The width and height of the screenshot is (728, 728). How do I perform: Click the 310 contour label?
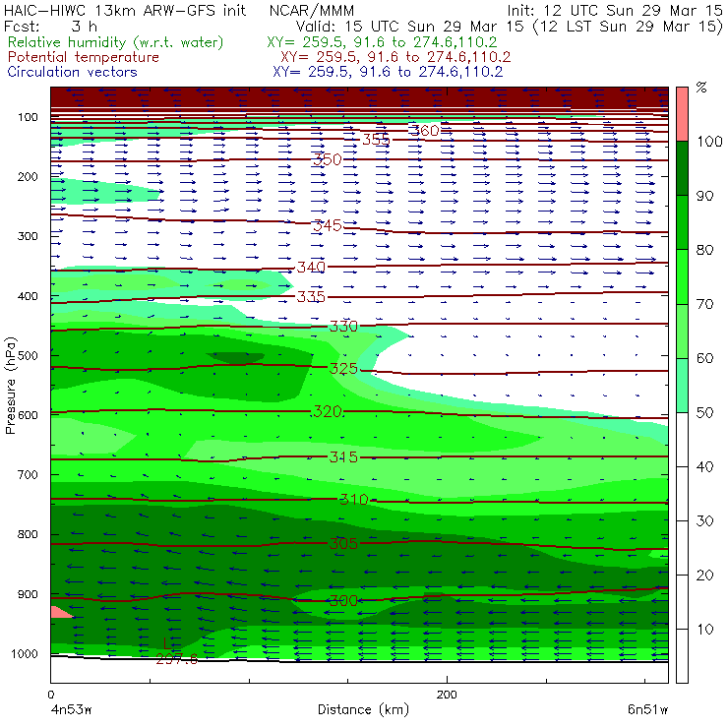pos(354,500)
